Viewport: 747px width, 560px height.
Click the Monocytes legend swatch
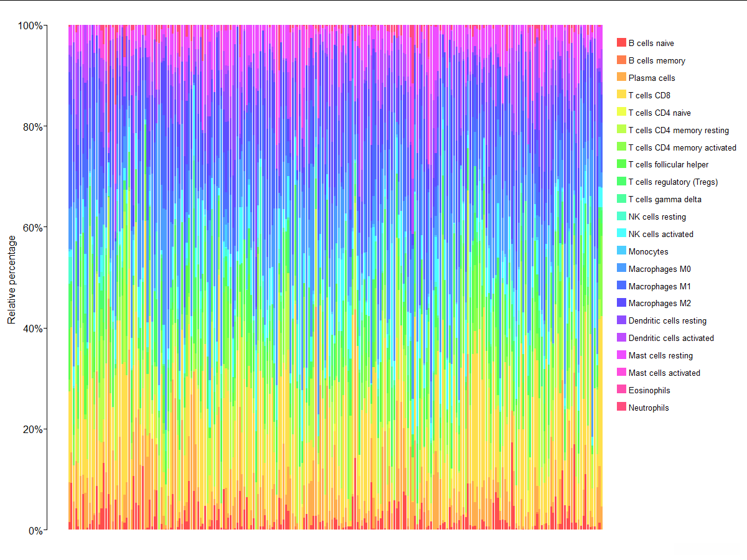621,251
